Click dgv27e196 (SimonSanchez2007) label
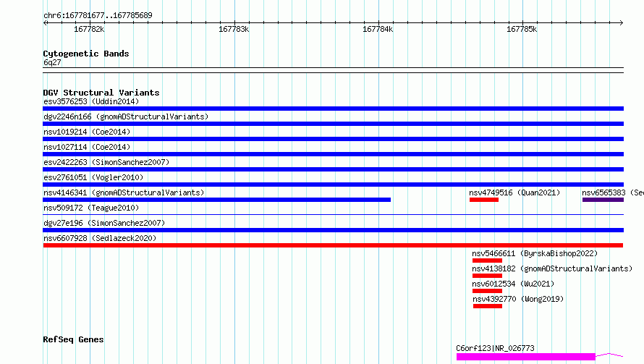The height and width of the screenshot is (364, 644). 104,223
